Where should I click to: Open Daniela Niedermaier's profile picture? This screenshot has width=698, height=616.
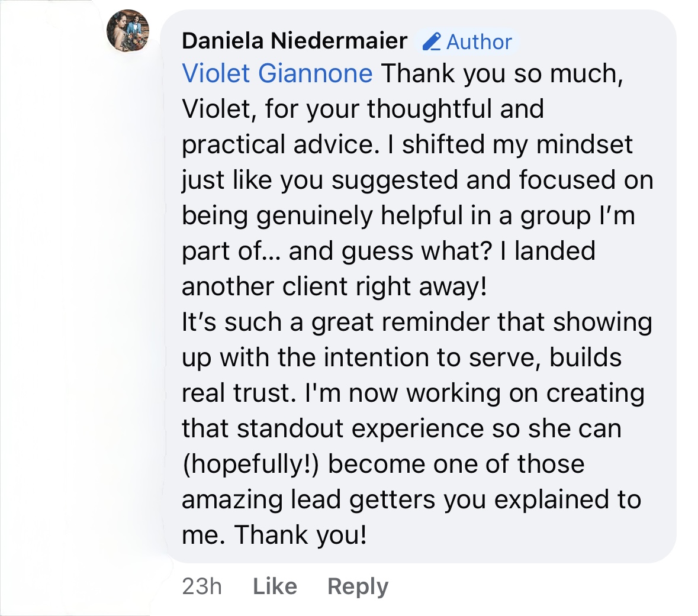[127, 31]
